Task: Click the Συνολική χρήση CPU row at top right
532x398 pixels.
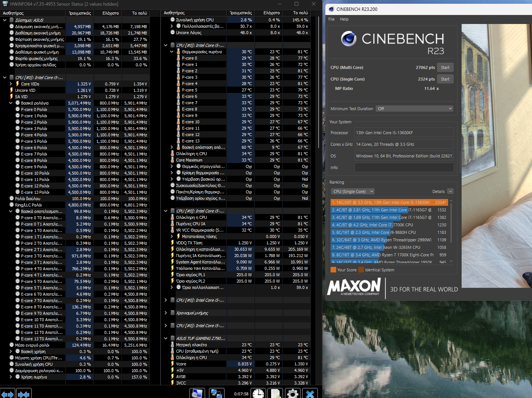Action: 240,20
